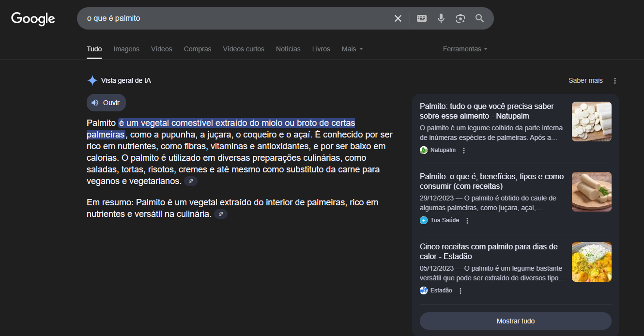Screen dimensions: 644x336
Task: Click the Saber mais link
Action: point(585,80)
